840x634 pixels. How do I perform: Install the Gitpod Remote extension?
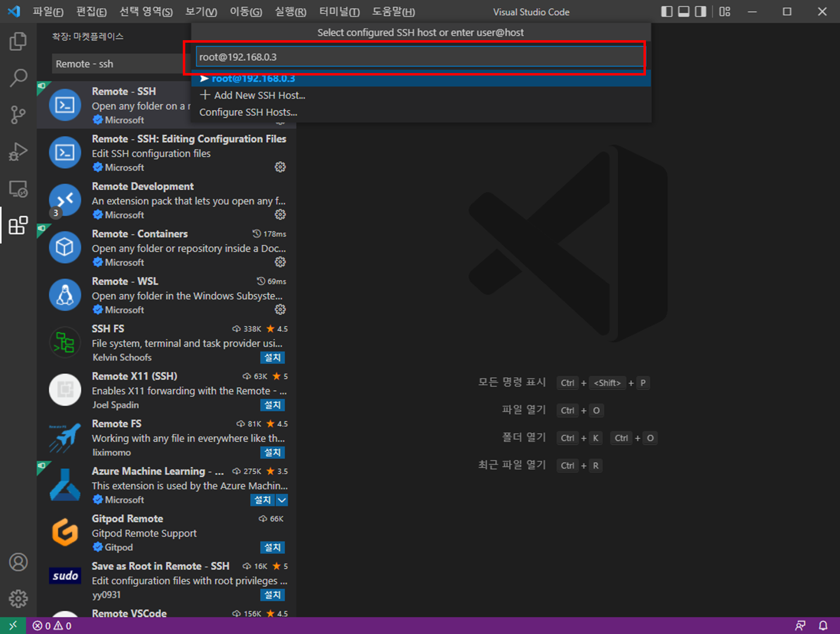point(272,547)
